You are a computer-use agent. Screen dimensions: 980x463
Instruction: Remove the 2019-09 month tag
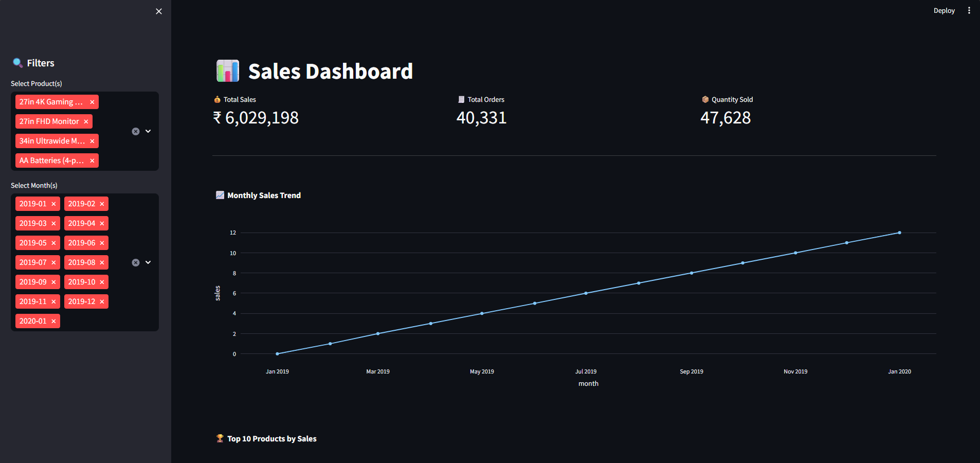(53, 282)
